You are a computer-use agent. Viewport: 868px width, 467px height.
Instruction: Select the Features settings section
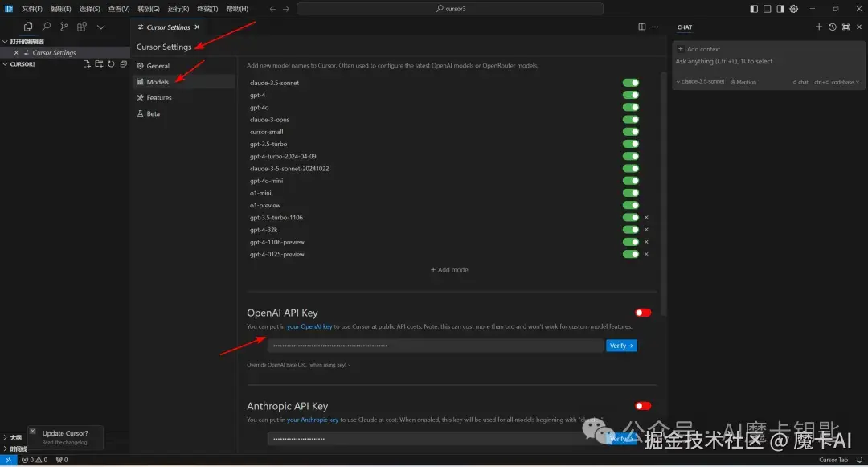(x=184, y=98)
